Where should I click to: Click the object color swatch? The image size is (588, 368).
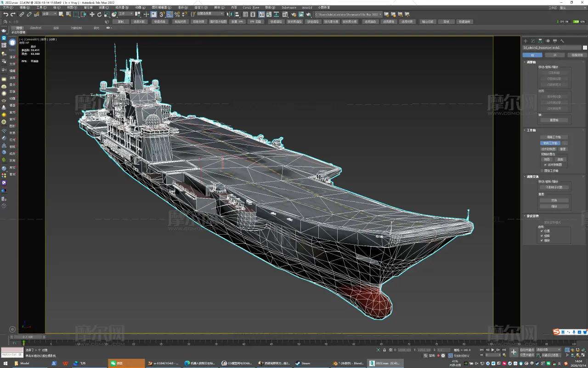pyautogui.click(x=585, y=47)
